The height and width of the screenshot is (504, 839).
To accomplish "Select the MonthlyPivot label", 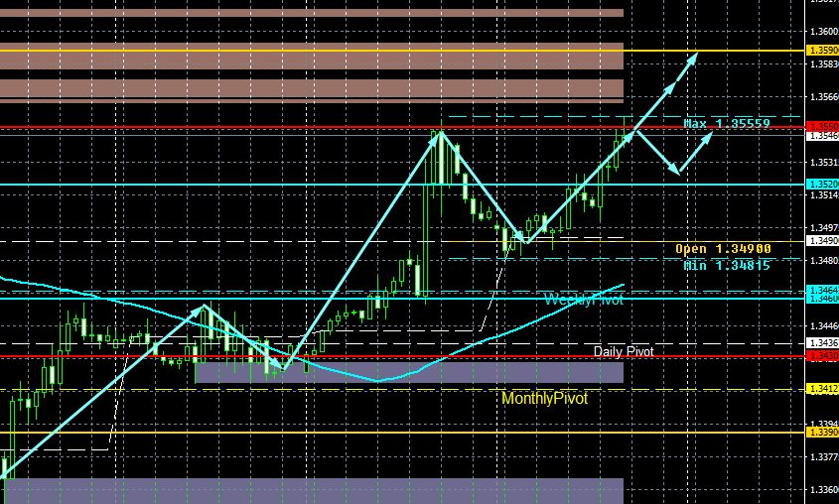I will click(545, 398).
